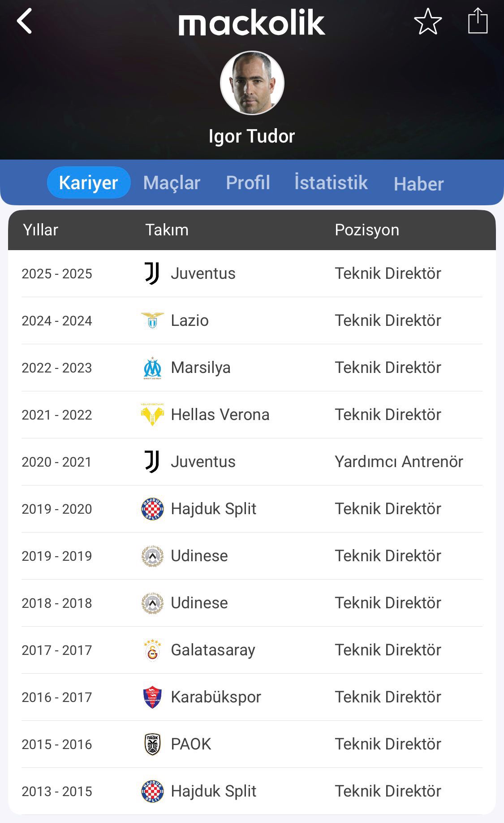Switch to the Maçlar tab
Image resolution: width=504 pixels, height=823 pixels.
pos(172,183)
